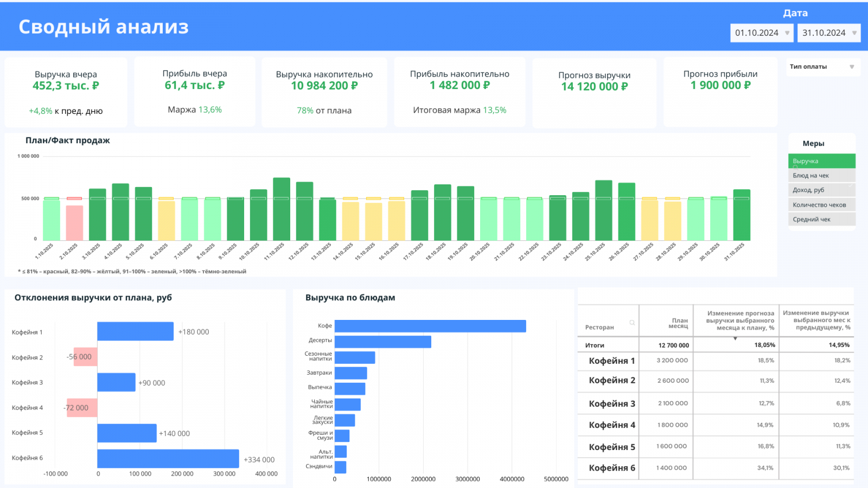Click the yellow bar for 14.10.2025
This screenshot has height=488, width=868.
point(350,220)
